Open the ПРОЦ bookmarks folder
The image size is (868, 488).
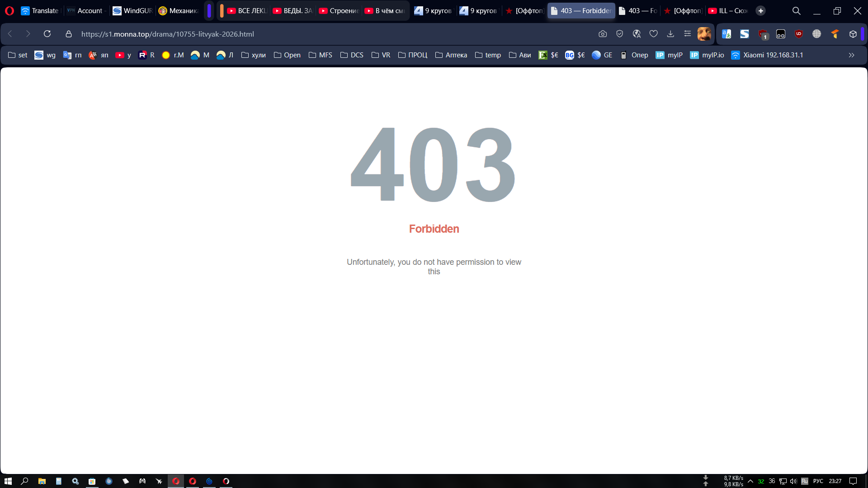[413, 55]
